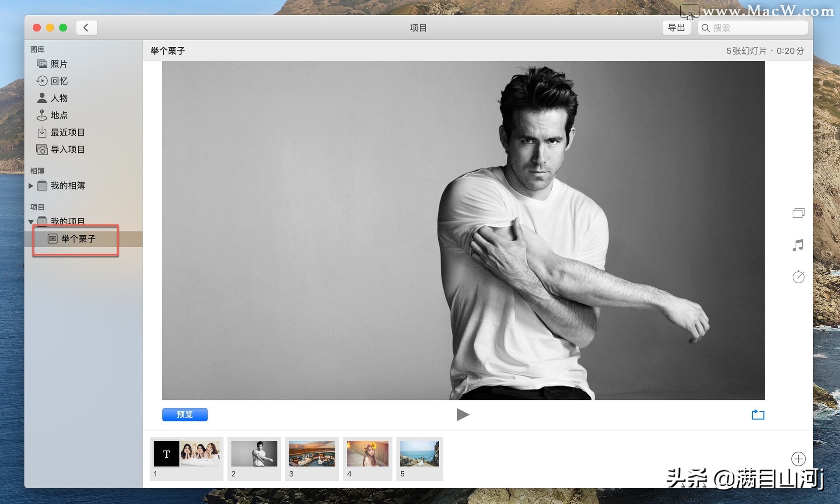Open Memories in the sidebar
The image size is (840, 504).
[59, 81]
